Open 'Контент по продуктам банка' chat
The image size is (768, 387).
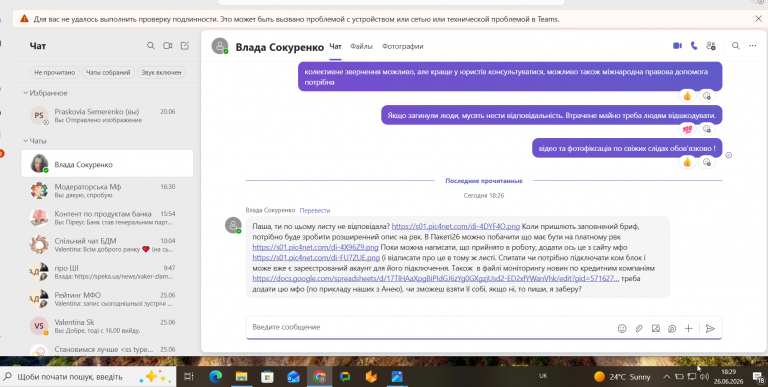(107, 218)
